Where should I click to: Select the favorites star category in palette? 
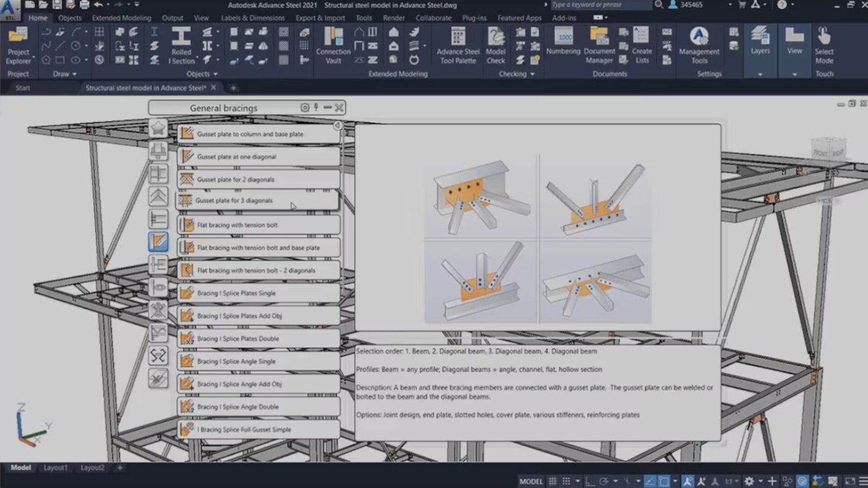[x=158, y=128]
